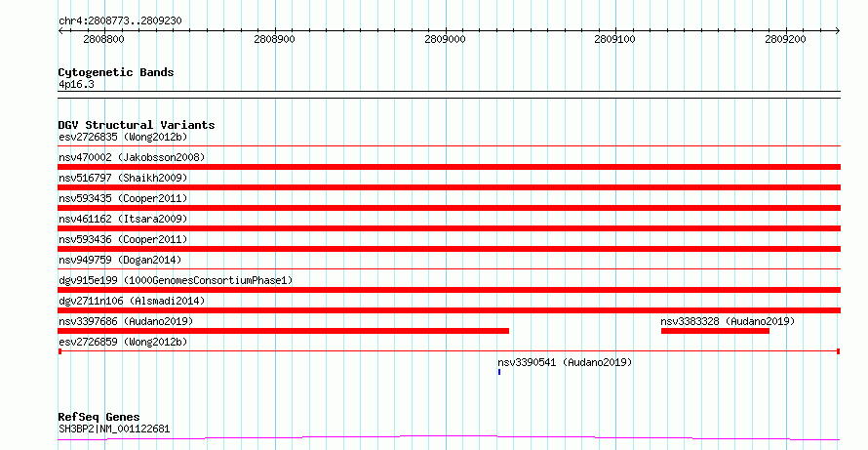Viewport: 868px width, 450px height.
Task: Click the red nsv3397686 variant bar
Action: pyautogui.click(x=284, y=331)
